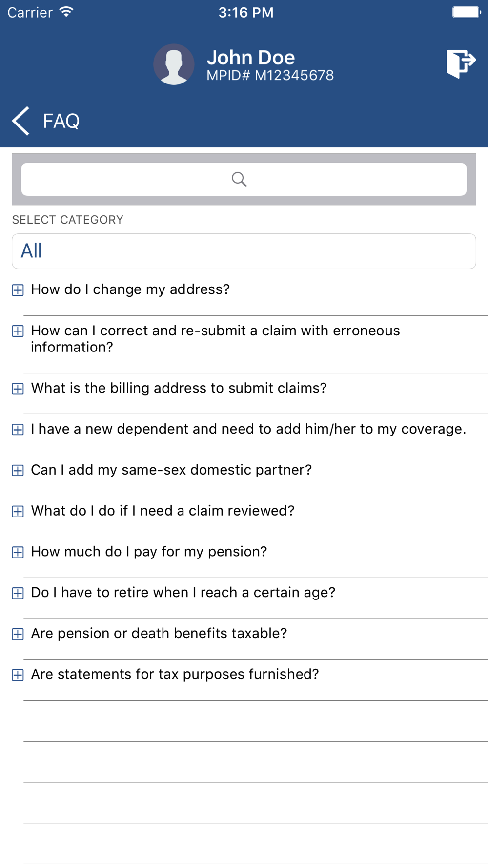Tap the Wi-Fi status icon
The image size is (488, 868).
point(66,12)
